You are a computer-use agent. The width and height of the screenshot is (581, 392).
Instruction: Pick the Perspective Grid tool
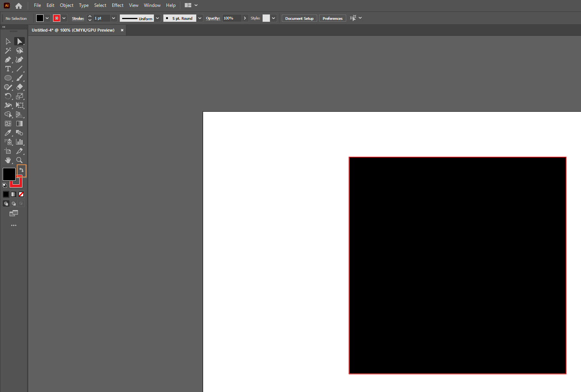(19, 114)
